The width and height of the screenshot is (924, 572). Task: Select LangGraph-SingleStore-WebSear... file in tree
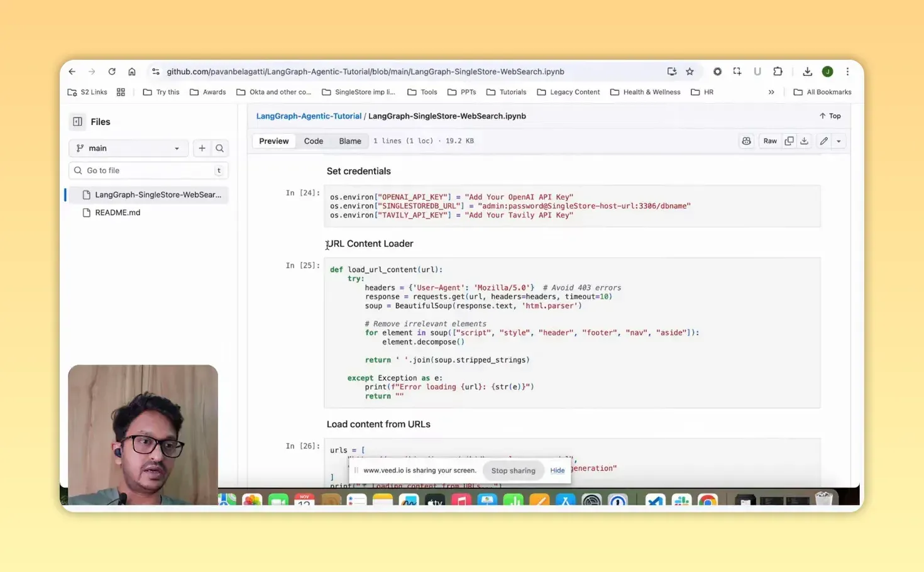coord(147,195)
